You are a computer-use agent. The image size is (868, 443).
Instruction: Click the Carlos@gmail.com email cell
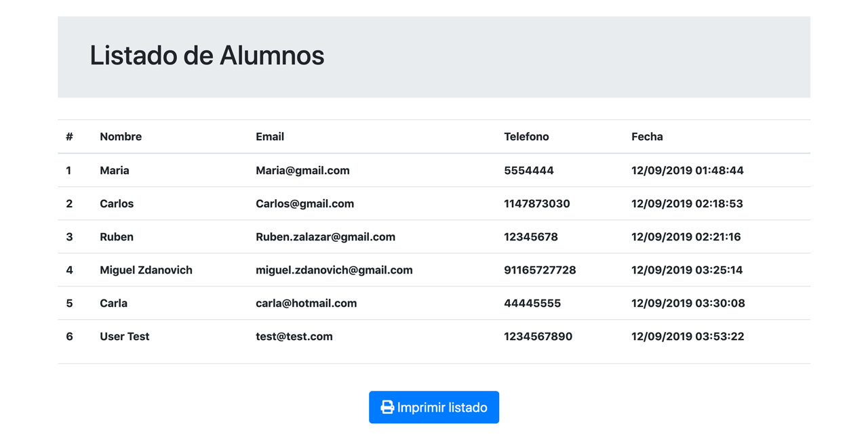coord(304,204)
